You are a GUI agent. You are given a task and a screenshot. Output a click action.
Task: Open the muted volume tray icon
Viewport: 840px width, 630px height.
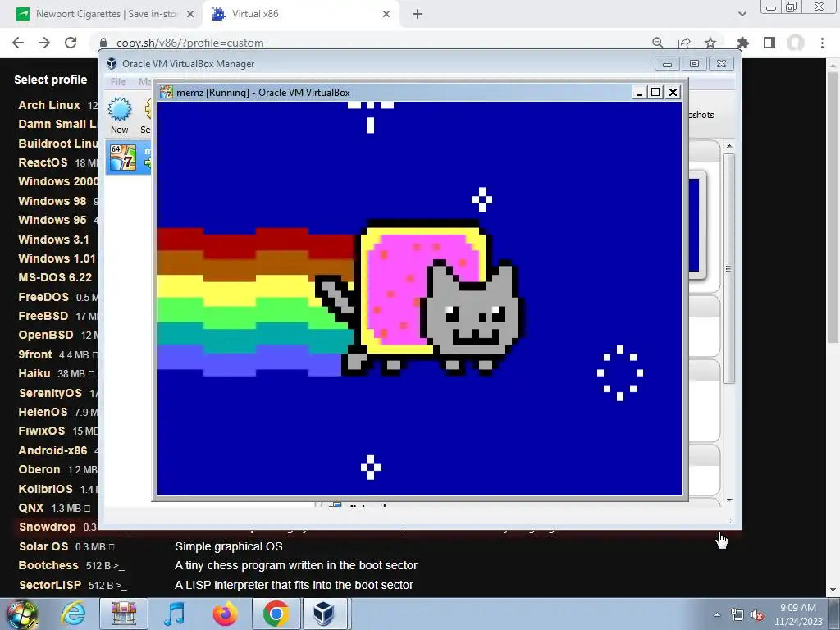(x=757, y=615)
